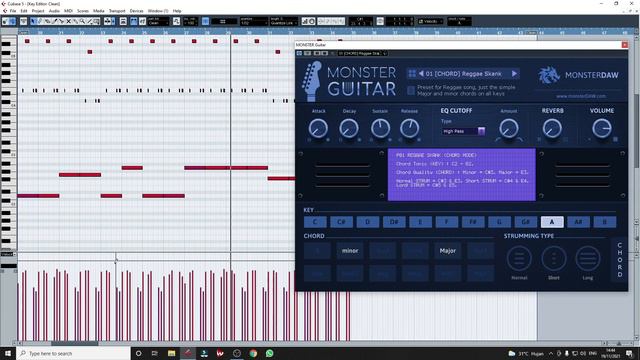
Task: Set key to G
Action: (x=499, y=222)
